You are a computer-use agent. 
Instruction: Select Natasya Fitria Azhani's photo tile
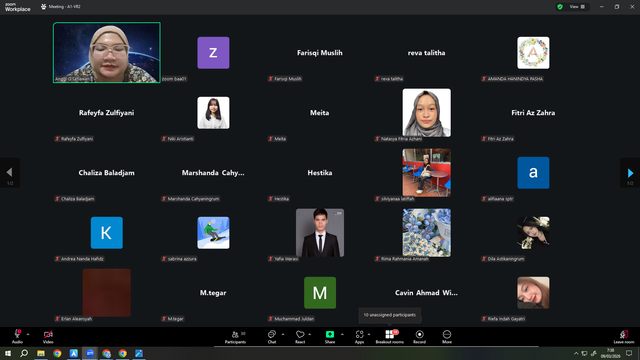coord(427,113)
